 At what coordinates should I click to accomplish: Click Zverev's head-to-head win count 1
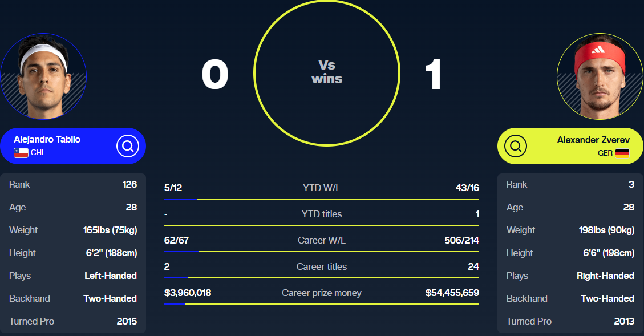coord(433,76)
